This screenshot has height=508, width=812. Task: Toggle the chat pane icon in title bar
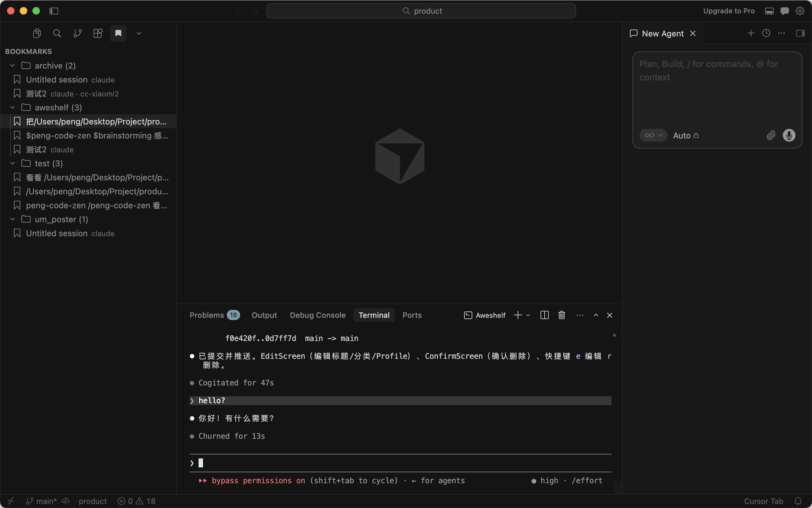[784, 11]
